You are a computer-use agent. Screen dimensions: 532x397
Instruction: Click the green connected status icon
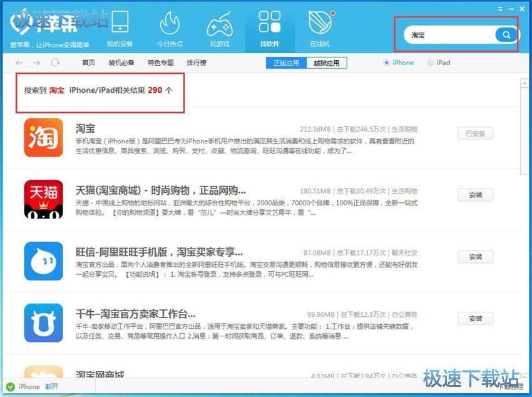tap(11, 386)
